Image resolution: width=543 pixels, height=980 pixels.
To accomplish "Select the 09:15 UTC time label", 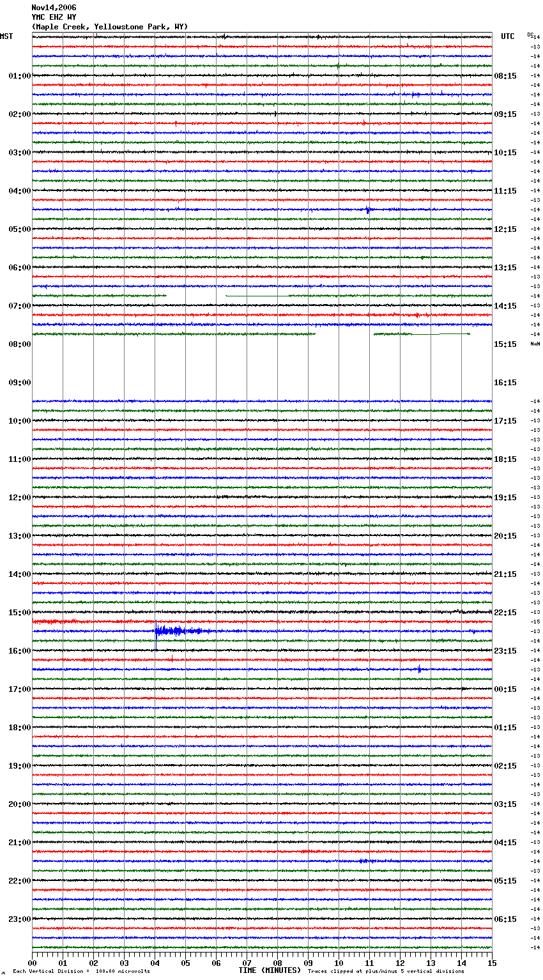I will pyautogui.click(x=505, y=114).
